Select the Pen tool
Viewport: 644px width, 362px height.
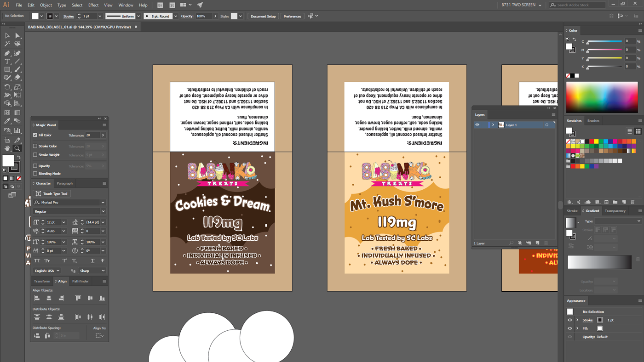(7, 53)
